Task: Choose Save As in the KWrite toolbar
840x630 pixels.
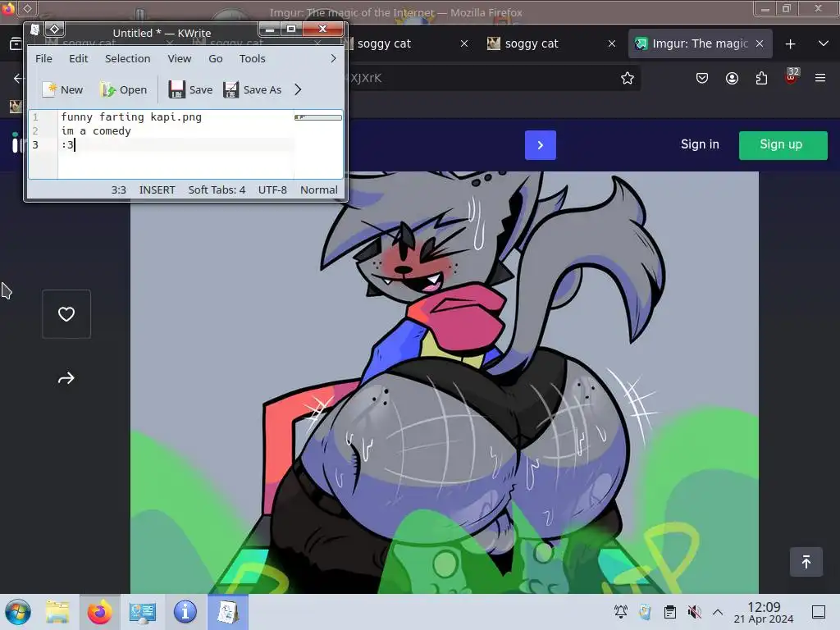Action: tap(252, 89)
